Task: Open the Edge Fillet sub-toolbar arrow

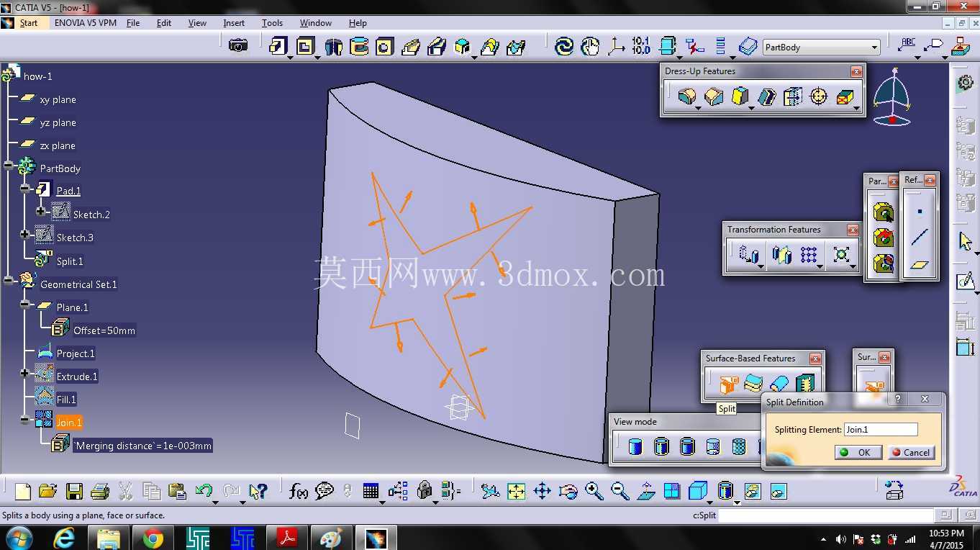Action: (698, 108)
